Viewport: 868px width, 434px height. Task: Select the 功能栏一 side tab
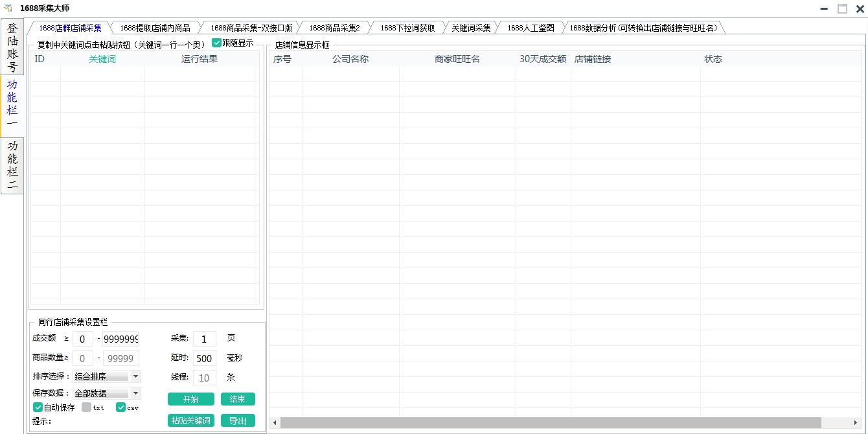click(12, 105)
